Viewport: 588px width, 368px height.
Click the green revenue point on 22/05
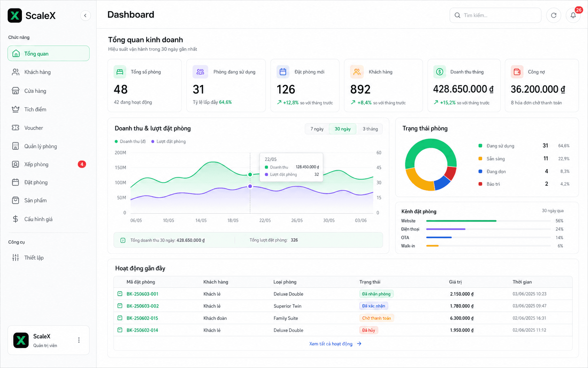click(250, 174)
